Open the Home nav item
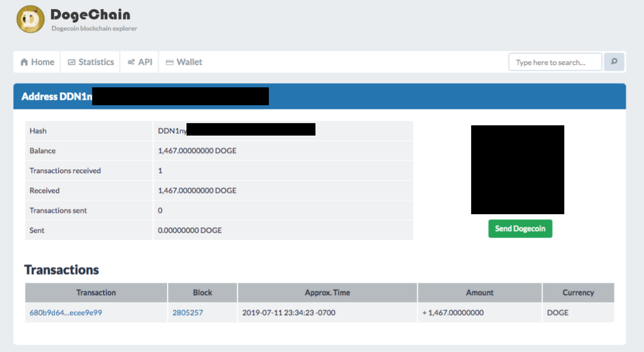 coord(37,62)
